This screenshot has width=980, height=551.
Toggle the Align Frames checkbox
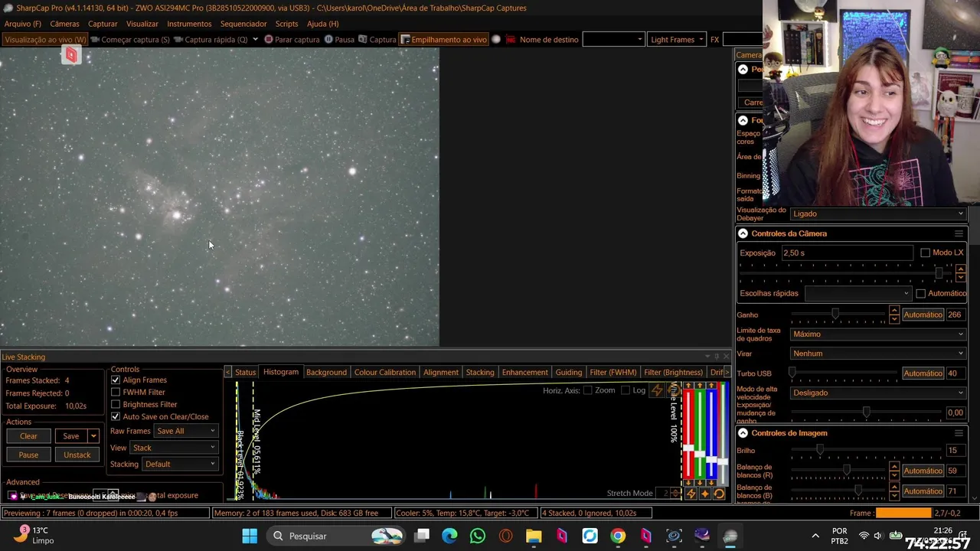click(116, 380)
